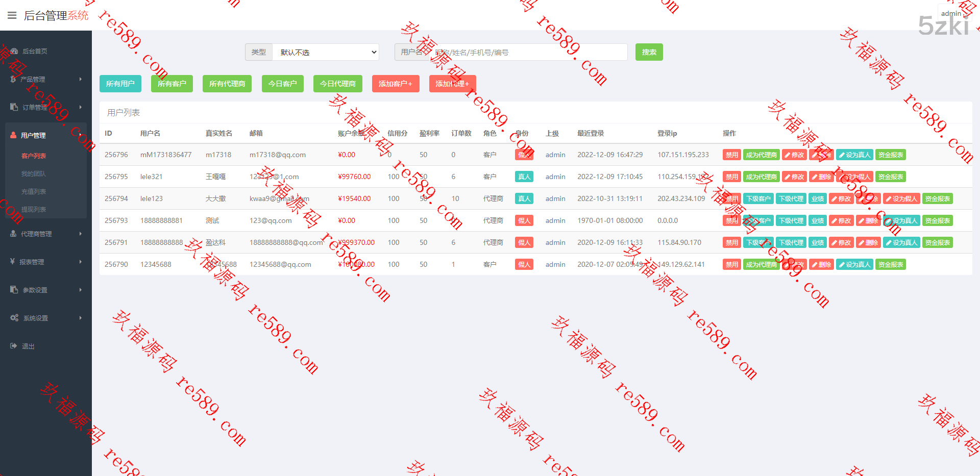The width and height of the screenshot is (980, 476).
Task: Click 修改 for user 18888888881
Action: 841,220
